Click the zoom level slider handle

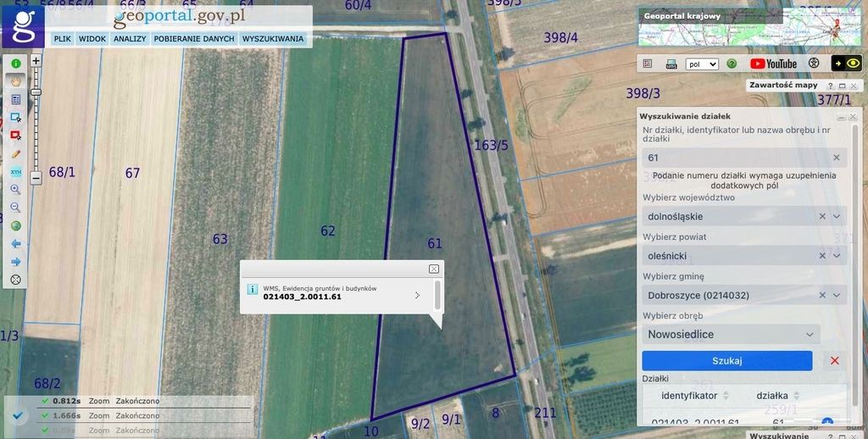click(36, 92)
